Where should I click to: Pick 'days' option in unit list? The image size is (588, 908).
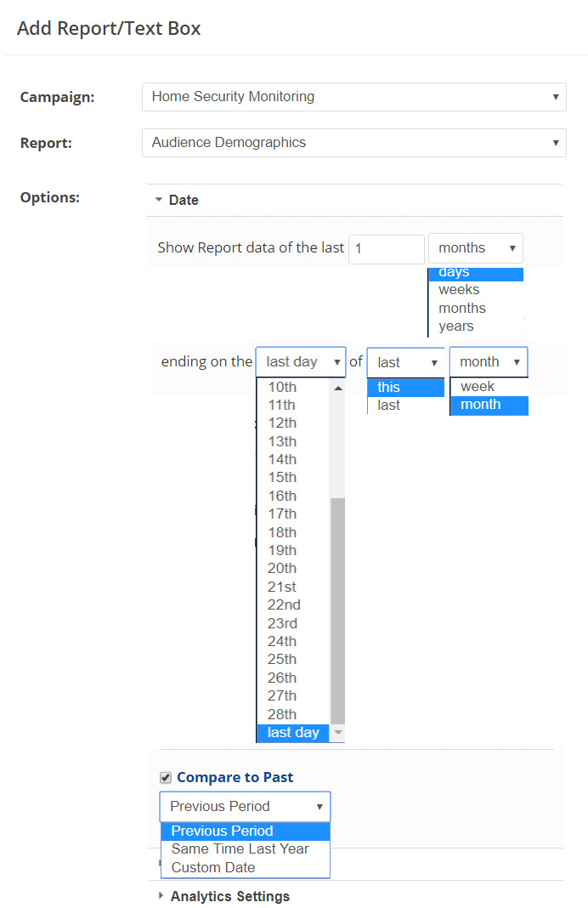coord(454,273)
